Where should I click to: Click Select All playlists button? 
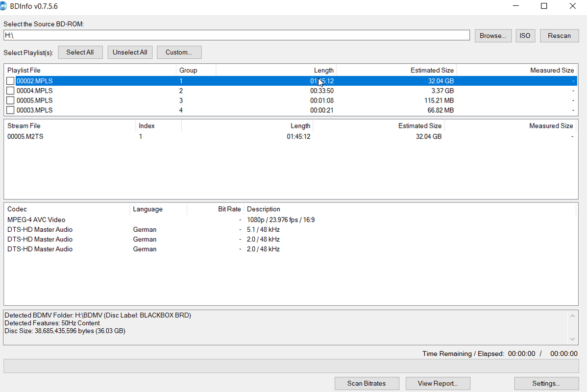(80, 52)
